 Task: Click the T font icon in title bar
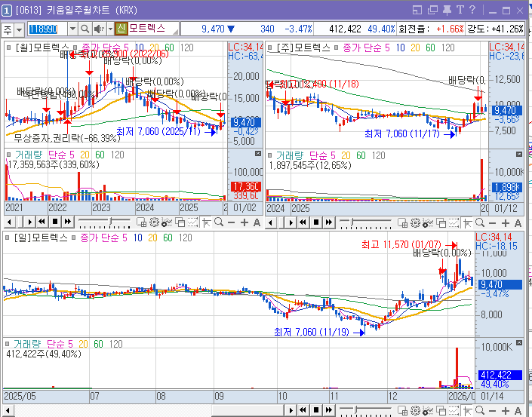click(460, 10)
